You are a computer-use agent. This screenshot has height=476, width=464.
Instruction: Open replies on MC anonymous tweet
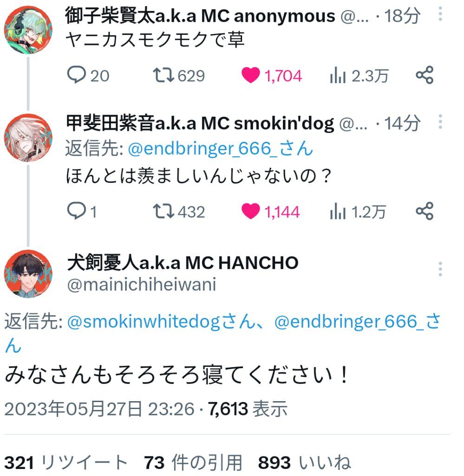click(x=88, y=75)
